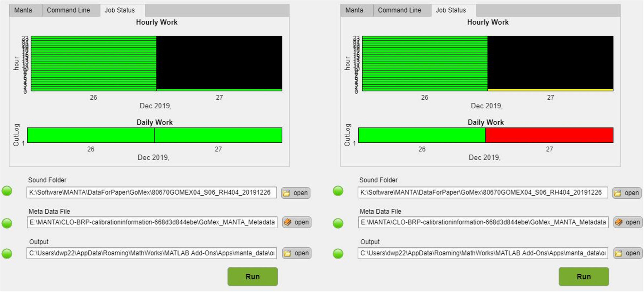Click the red Daily Work bar for Dec 27

click(549, 135)
